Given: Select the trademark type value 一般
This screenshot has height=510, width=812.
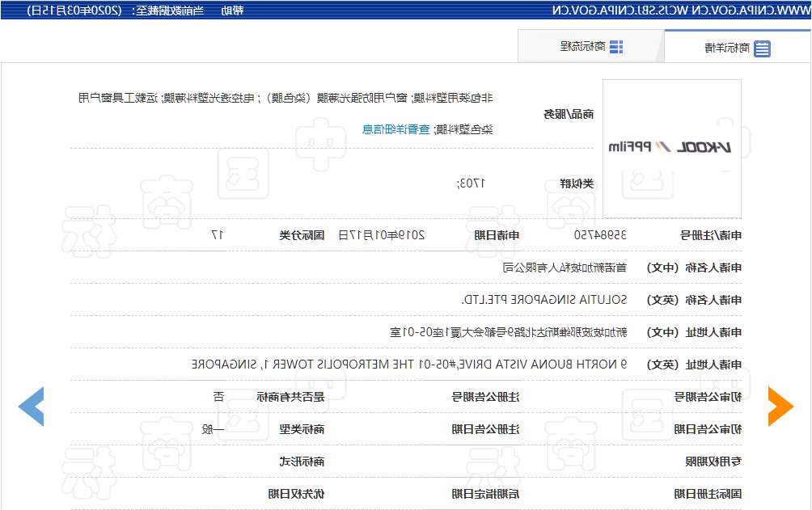Looking at the screenshot, I should 213,429.
